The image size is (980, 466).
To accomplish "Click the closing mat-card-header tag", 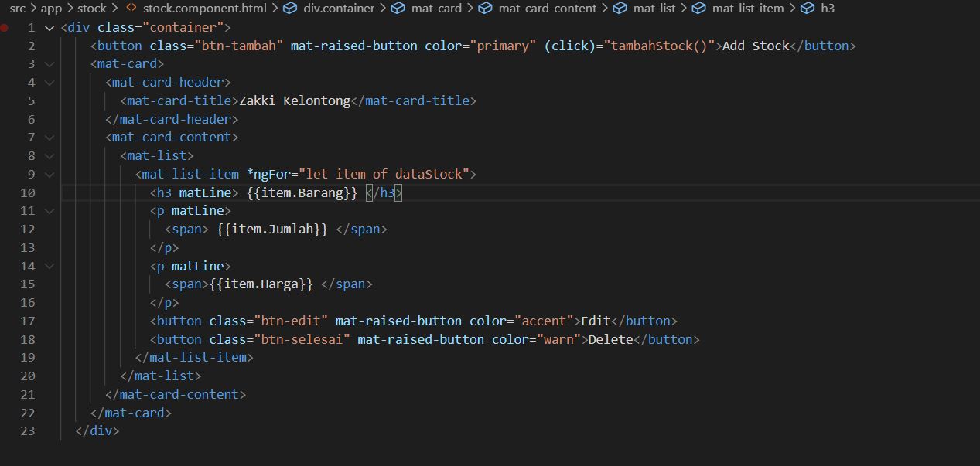I will coord(172,119).
